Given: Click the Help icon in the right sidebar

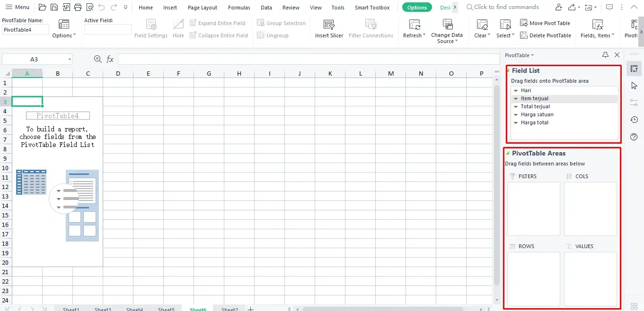Looking at the screenshot, I should point(634,137).
